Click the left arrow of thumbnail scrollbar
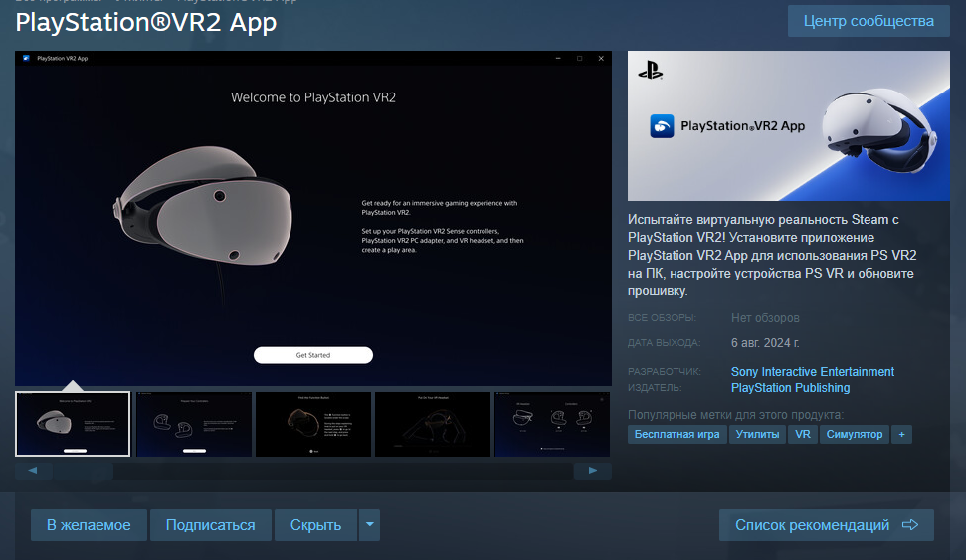 [x=33, y=470]
